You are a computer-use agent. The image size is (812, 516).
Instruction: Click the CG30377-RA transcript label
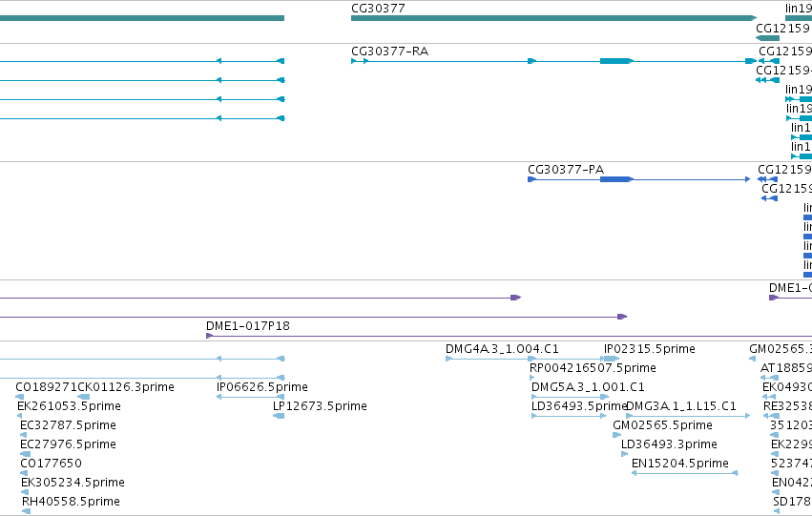(390, 52)
